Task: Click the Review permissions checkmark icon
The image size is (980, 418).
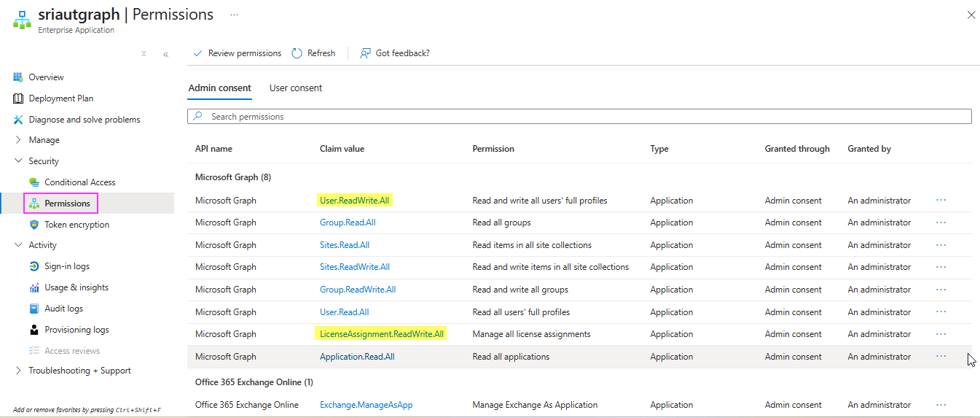Action: 197,53
